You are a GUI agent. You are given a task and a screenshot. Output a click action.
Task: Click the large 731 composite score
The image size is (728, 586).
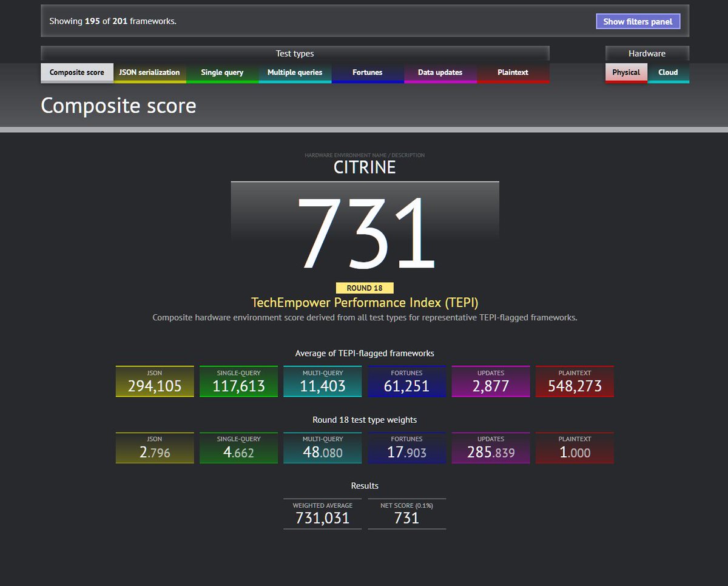pos(365,232)
